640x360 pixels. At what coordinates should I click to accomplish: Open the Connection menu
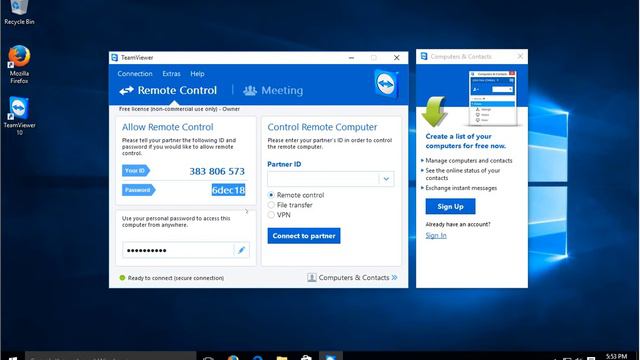pyautogui.click(x=135, y=74)
